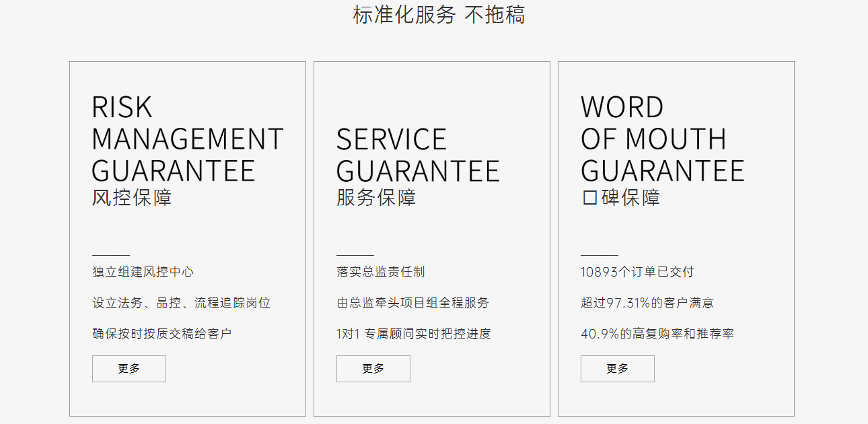The image size is (868, 424).
Task: Click the text 独立组建风控中心
Action: [143, 272]
